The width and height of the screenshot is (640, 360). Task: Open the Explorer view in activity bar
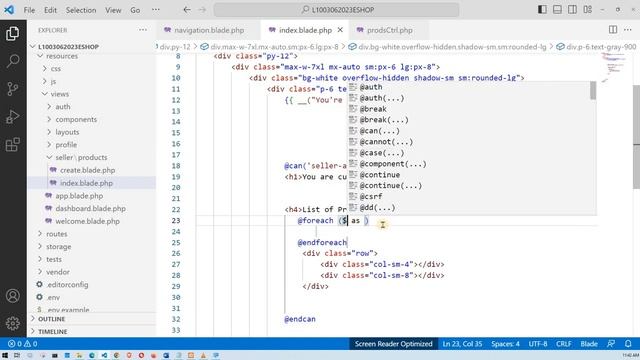pos(13,33)
